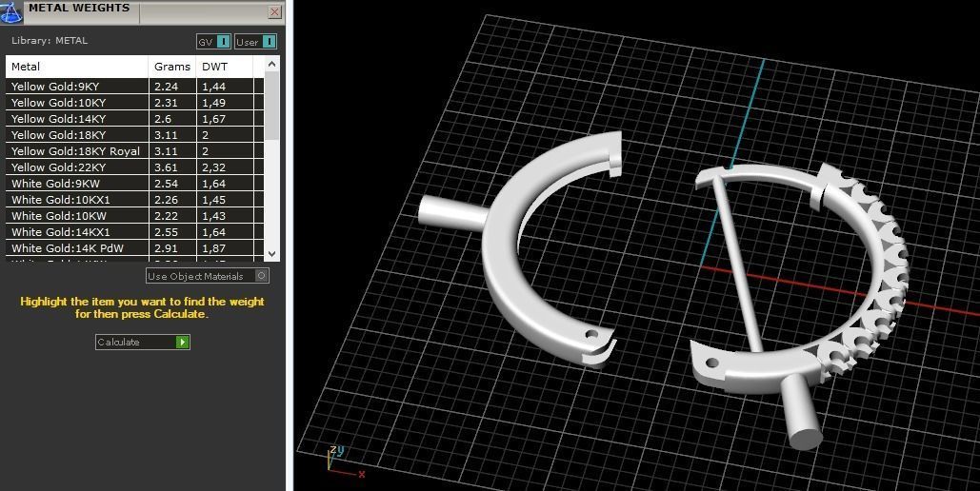Select White Gold:10KX1 row

(x=134, y=200)
